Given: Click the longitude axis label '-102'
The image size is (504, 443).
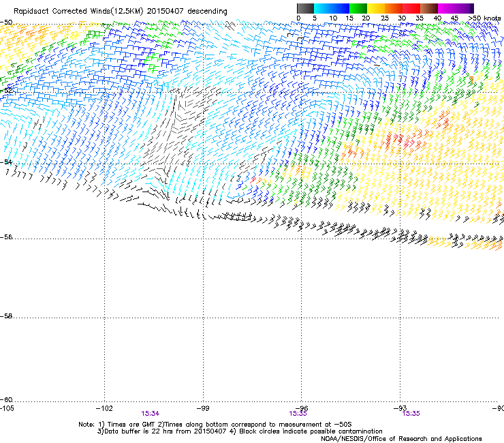Looking at the screenshot, I should [x=104, y=408].
